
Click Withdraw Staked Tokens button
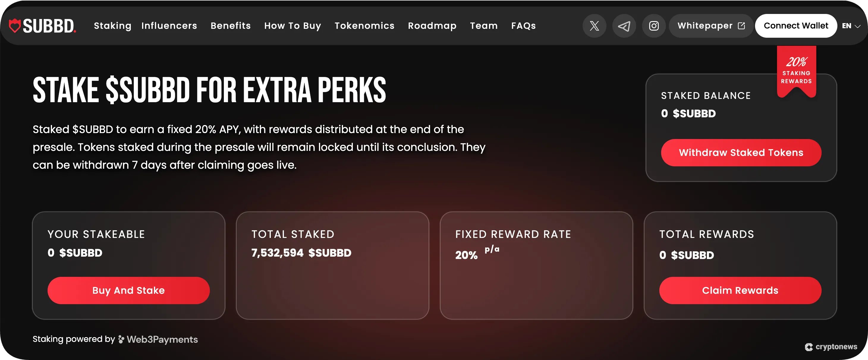[x=741, y=153]
